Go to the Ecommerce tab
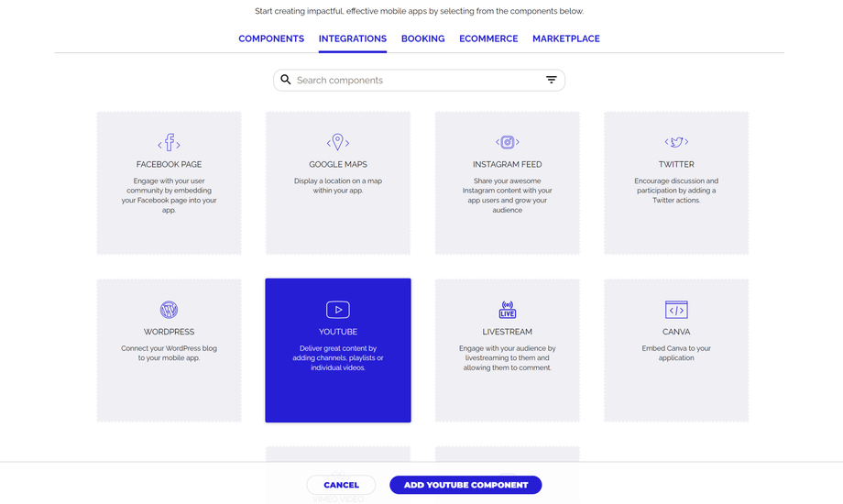The image size is (843, 504). click(488, 38)
